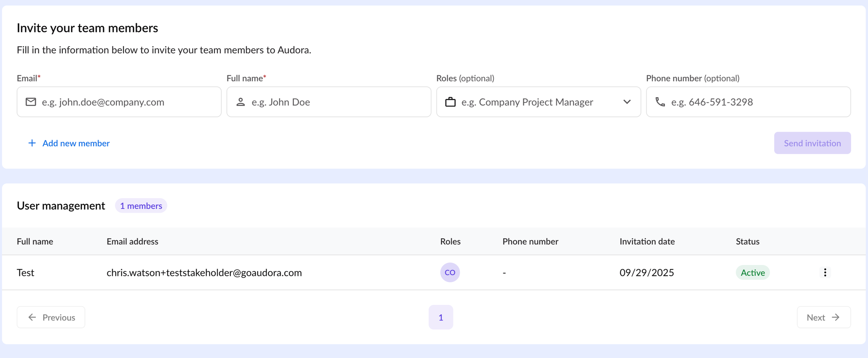The width and height of the screenshot is (868, 358).
Task: Click the Active status badge
Action: tap(753, 272)
